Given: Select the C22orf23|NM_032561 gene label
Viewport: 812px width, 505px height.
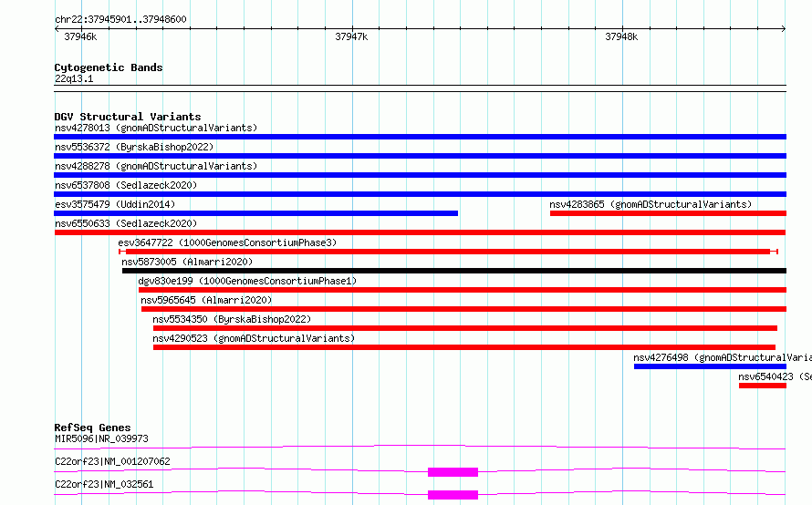Looking at the screenshot, I should pyautogui.click(x=104, y=484).
